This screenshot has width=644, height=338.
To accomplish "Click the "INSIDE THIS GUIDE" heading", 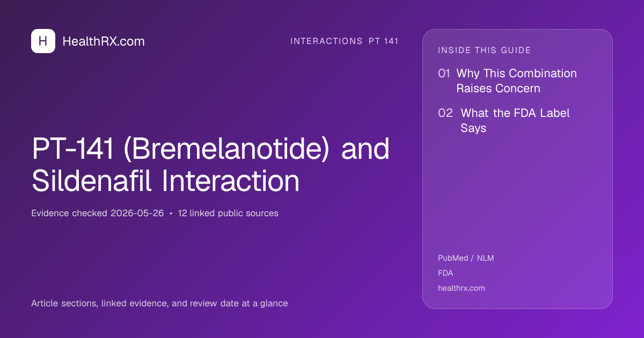I will [x=485, y=50].
